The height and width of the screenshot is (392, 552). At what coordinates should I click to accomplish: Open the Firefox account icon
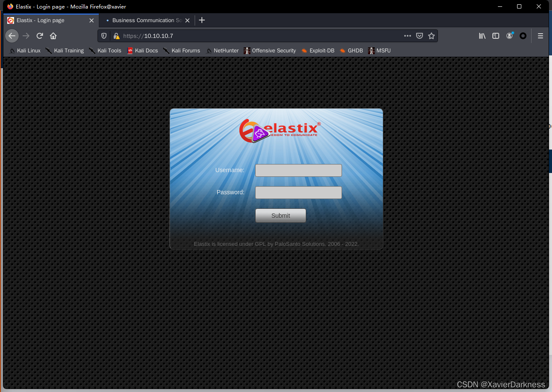[x=509, y=36]
